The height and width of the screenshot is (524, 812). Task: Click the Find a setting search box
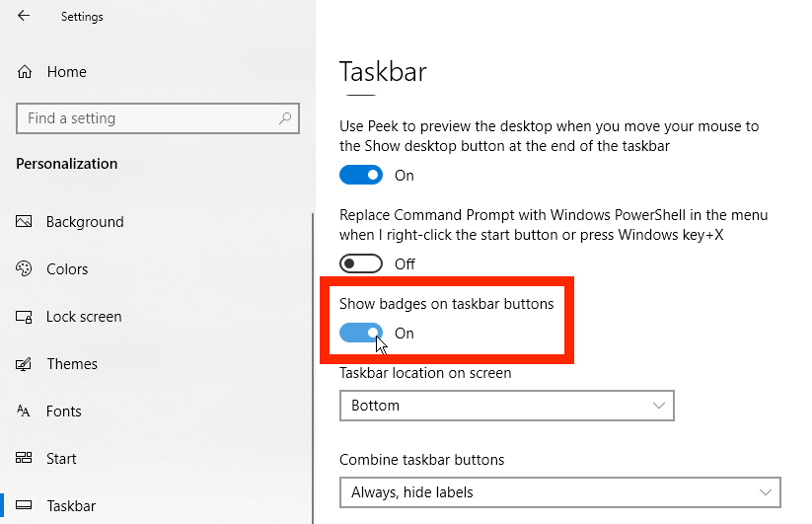(x=158, y=118)
